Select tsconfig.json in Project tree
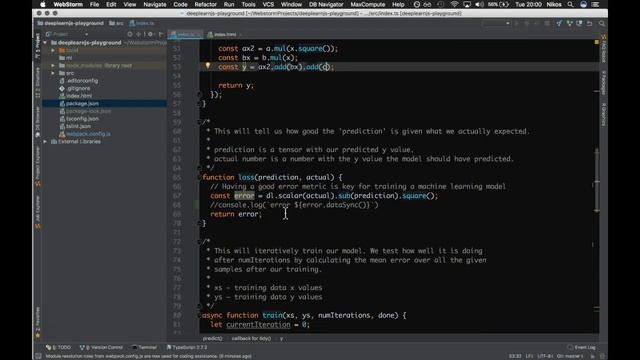640x360 pixels. pos(79,119)
